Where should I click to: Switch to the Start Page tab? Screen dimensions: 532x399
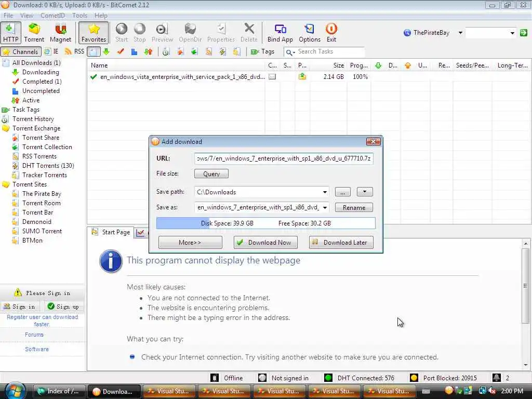[x=111, y=232]
